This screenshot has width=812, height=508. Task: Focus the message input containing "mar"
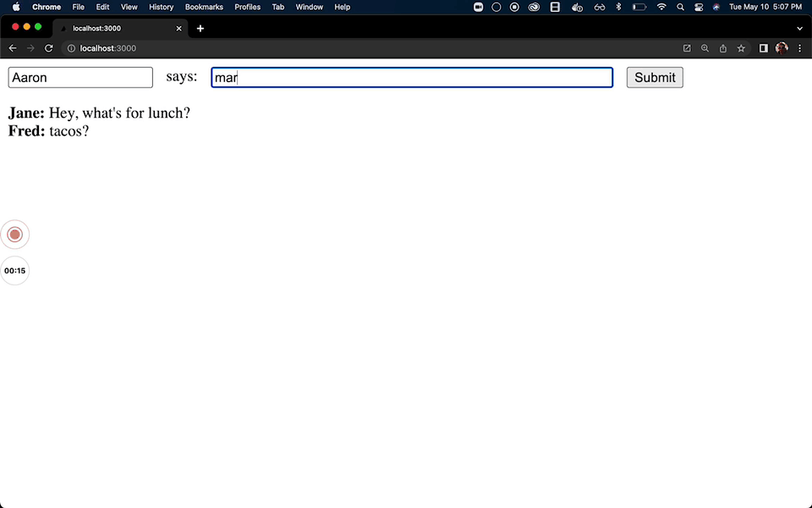pyautogui.click(x=412, y=78)
